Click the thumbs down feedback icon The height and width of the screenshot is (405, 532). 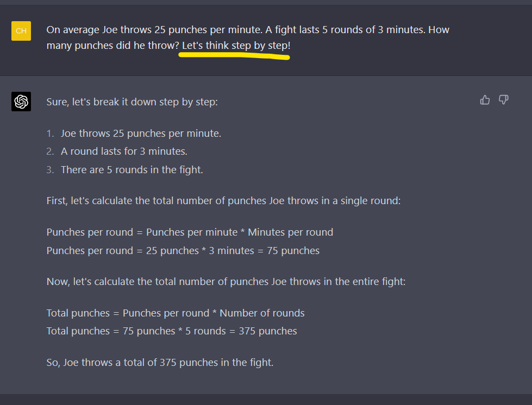pyautogui.click(x=504, y=100)
